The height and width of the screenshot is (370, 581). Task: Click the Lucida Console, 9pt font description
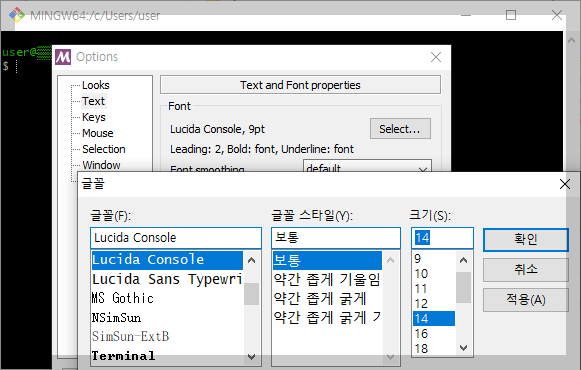click(x=218, y=129)
